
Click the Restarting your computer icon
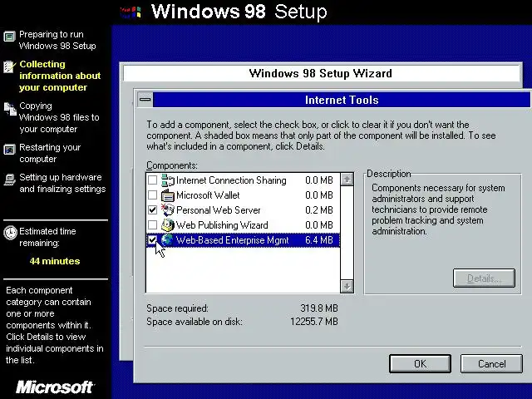click(9, 150)
